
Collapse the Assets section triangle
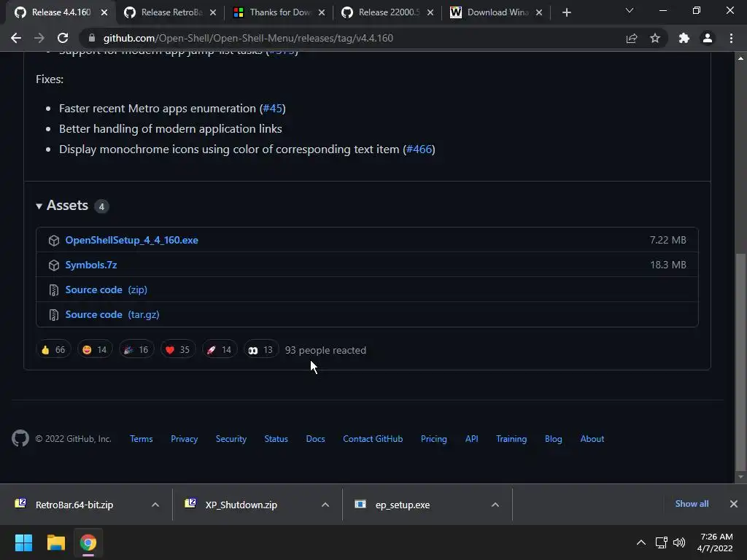point(39,206)
